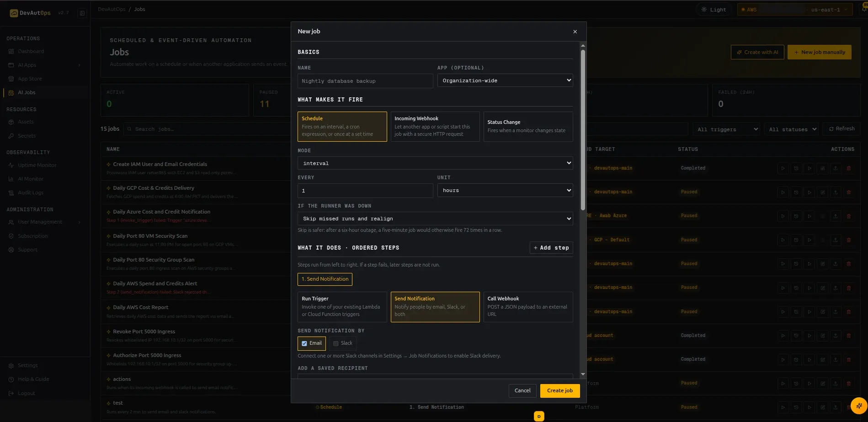View run history for Authorize Port 5000 Ingress
The height and width of the screenshot is (422, 868).
[796, 359]
